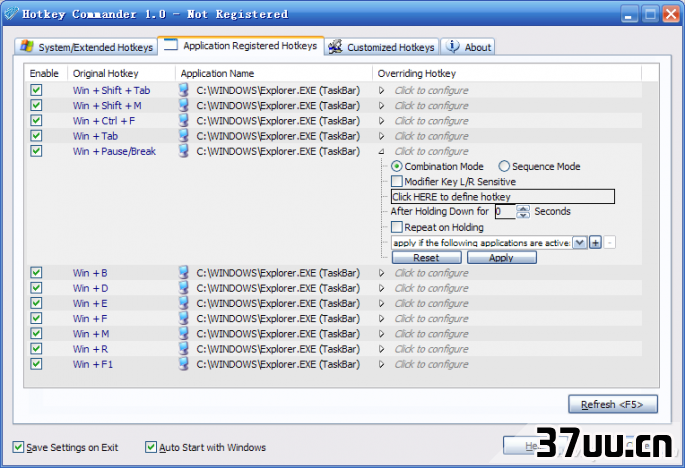The height and width of the screenshot is (468, 685).
Task: Click Explorer icon in Win + Ctrl + F row
Action: 184,121
